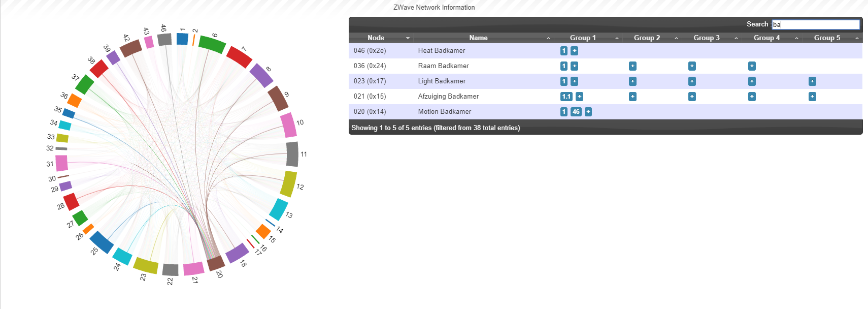This screenshot has height=309, width=868.
Task: Select the 46 node badge in Motion Badkamer row
Action: coord(576,112)
